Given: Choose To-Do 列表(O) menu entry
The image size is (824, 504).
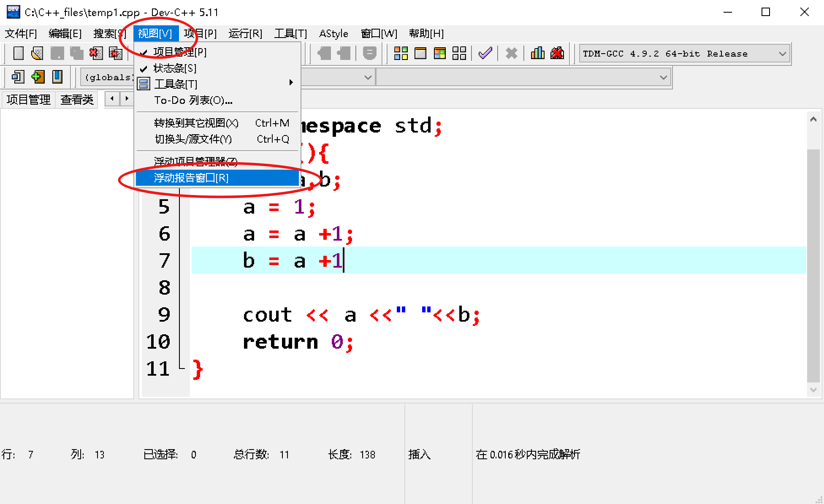Looking at the screenshot, I should pos(192,100).
